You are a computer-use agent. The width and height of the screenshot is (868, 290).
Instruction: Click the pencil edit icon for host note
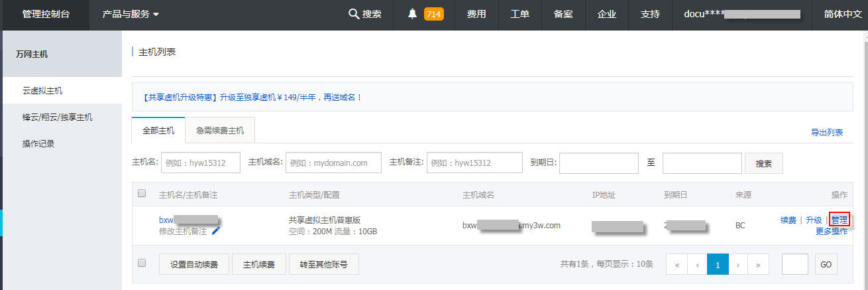click(x=216, y=231)
